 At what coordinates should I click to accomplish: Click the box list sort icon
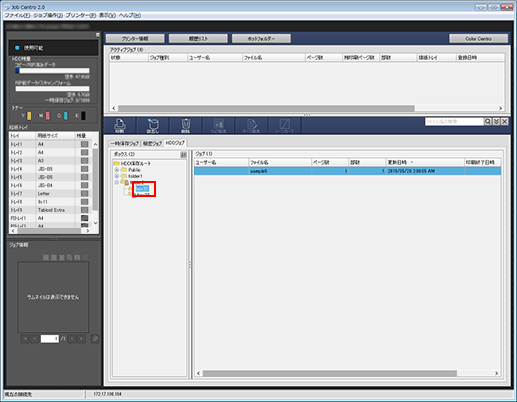click(183, 155)
